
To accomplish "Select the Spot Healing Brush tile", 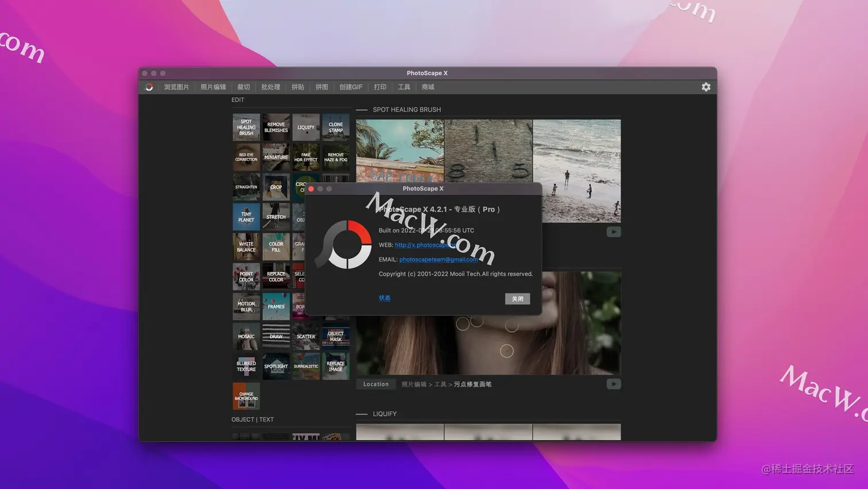I will coord(246,127).
